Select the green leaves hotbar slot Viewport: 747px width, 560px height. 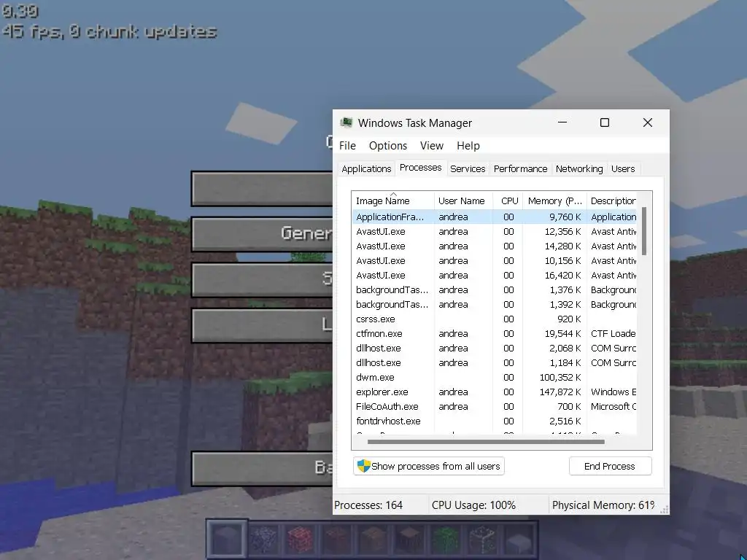(x=446, y=540)
